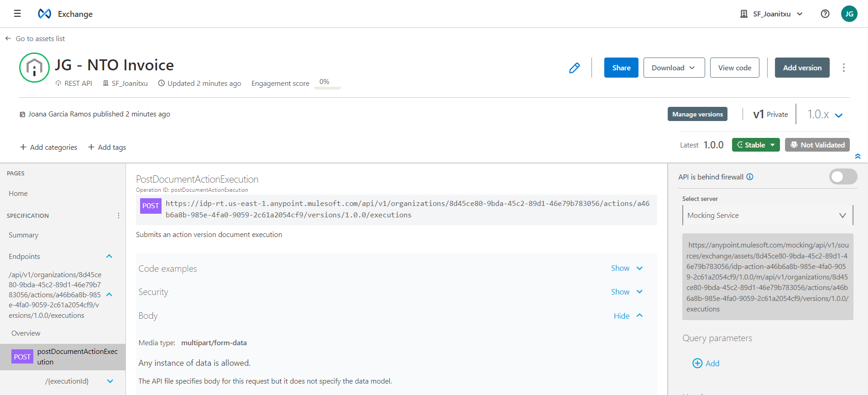The height and width of the screenshot is (395, 868).
Task: Click the mocking service URL box
Action: (x=768, y=277)
